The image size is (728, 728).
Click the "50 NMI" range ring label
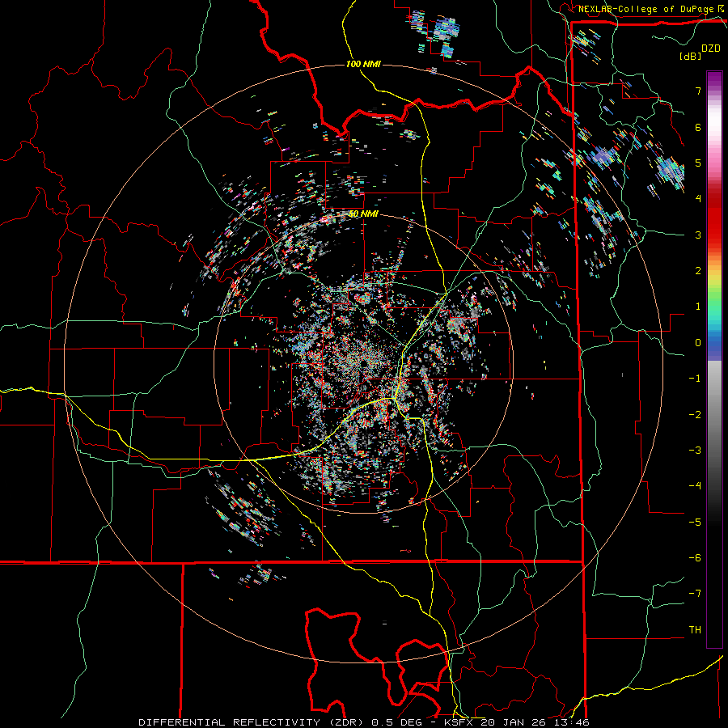coord(363,214)
